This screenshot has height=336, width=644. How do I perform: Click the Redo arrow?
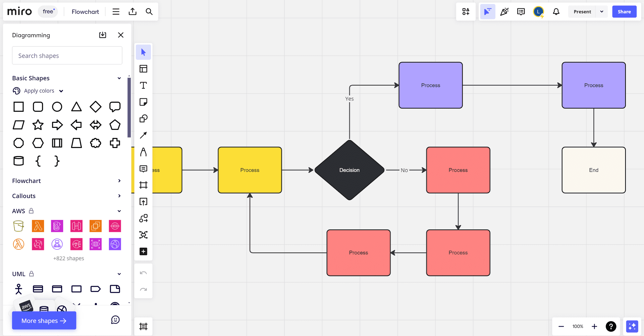coord(143,289)
